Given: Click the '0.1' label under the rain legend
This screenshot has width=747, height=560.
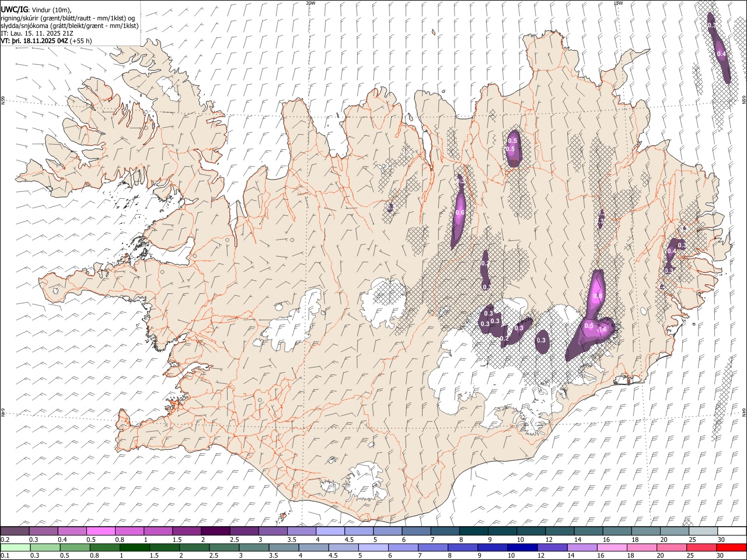Looking at the screenshot, I should point(5,556).
